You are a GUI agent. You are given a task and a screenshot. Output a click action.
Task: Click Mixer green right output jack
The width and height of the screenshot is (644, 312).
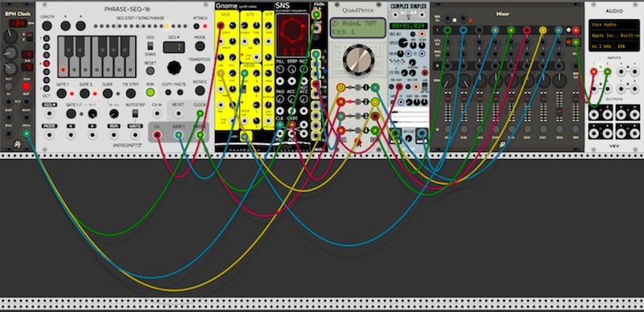[576, 42]
